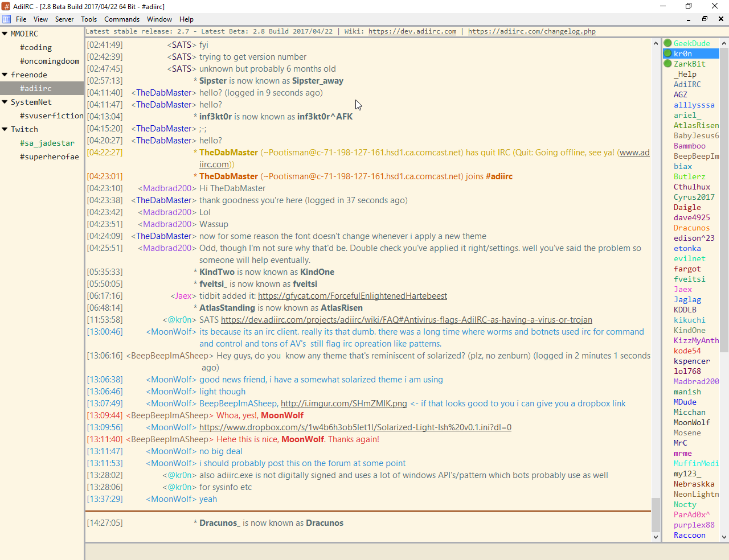Minimize the inner channel window
The width and height of the screenshot is (729, 560).
689,19
